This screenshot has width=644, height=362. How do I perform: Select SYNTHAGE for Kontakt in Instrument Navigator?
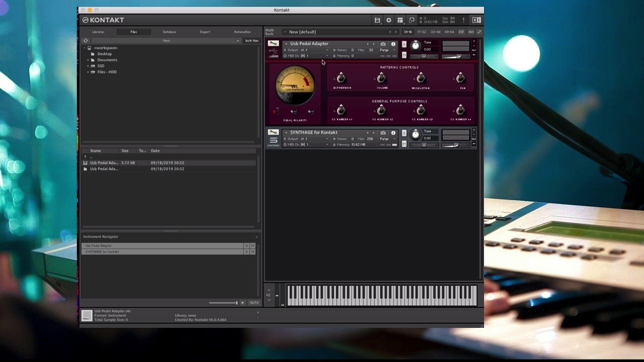[163, 251]
